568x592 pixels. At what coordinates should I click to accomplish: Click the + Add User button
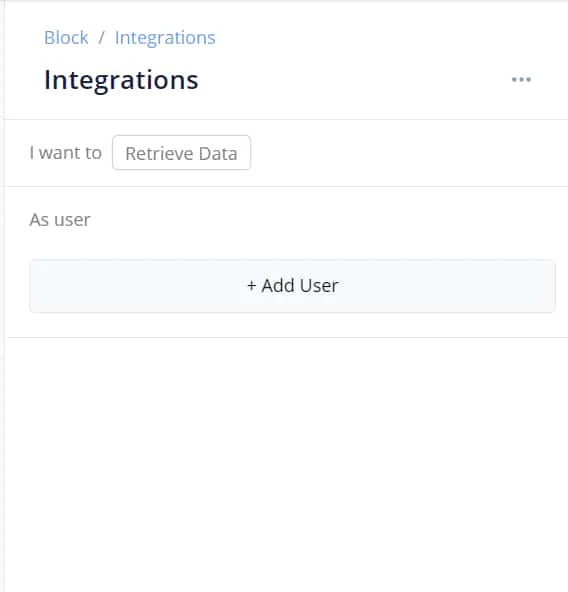pyautogui.click(x=292, y=286)
